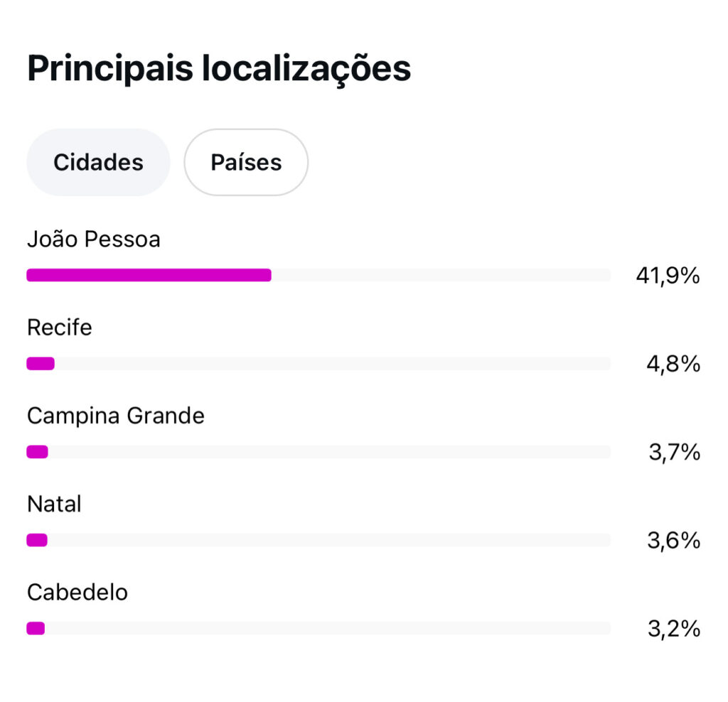Click the Principais localizações heading
Image resolution: width=728 pixels, height=702 pixels.
(219, 69)
